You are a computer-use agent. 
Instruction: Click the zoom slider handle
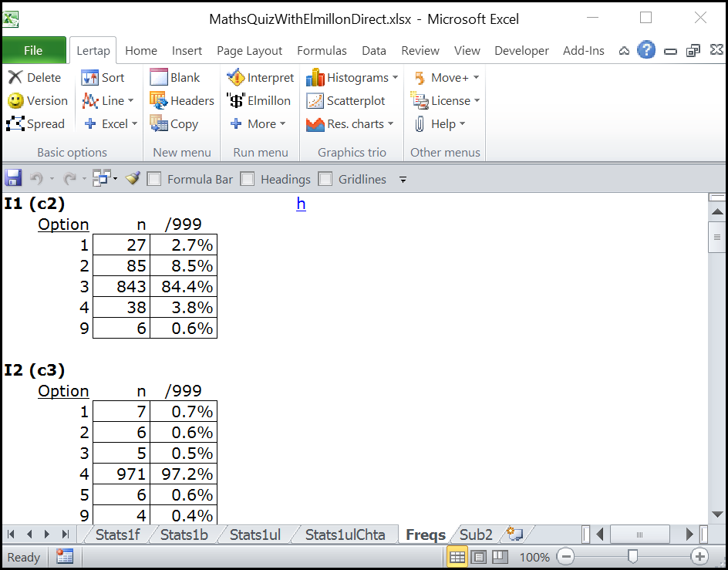(632, 556)
